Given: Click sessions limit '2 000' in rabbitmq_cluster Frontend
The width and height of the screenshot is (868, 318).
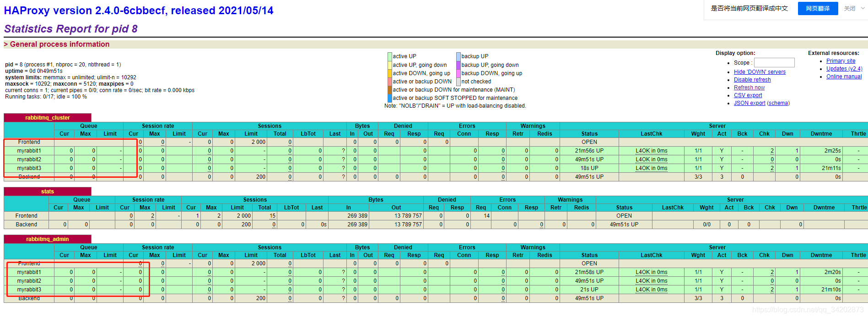Looking at the screenshot, I should click(259, 142).
